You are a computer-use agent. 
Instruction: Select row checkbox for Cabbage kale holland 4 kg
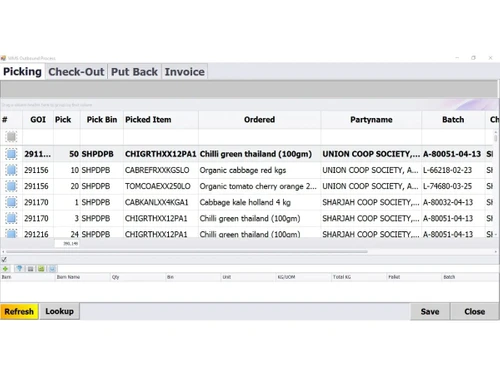[x=11, y=202]
